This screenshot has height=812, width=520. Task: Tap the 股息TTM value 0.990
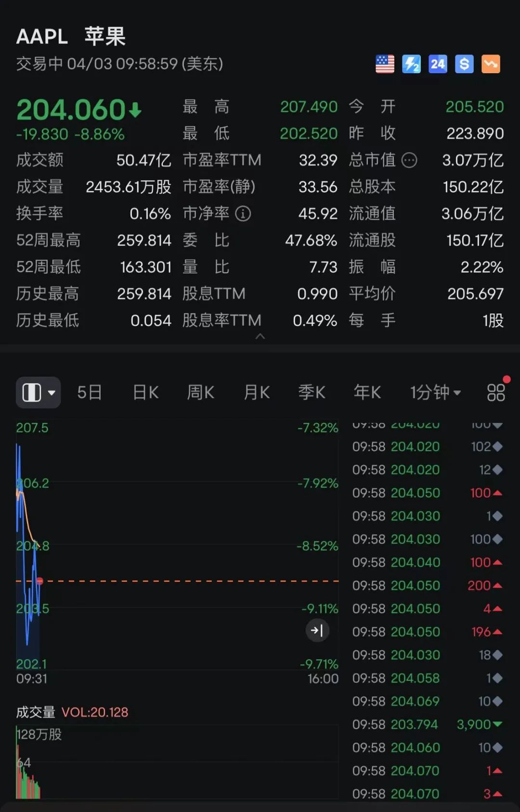[317, 294]
